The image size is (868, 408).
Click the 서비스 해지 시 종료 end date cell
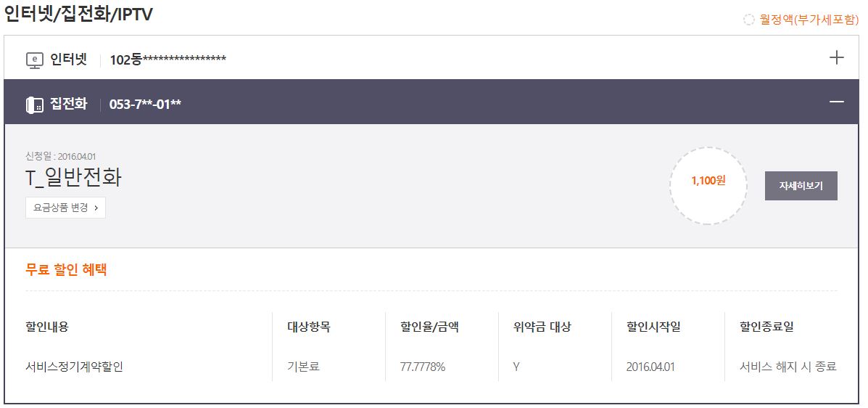(x=788, y=367)
